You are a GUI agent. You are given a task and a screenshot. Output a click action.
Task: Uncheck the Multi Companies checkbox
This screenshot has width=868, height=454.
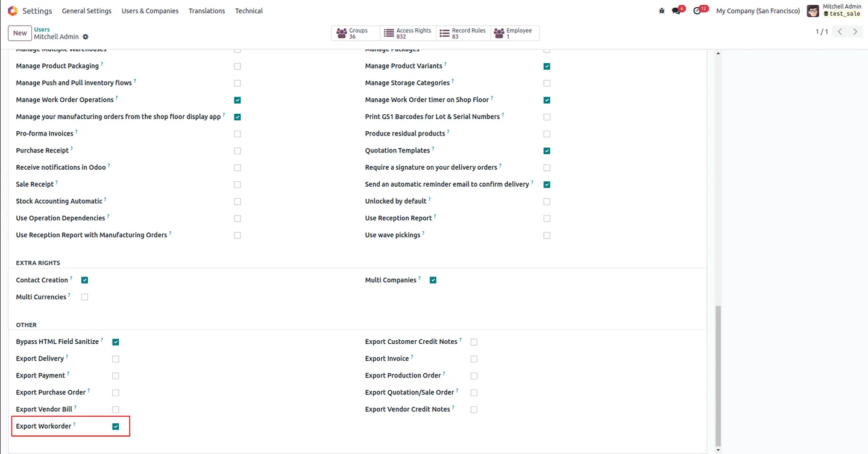click(433, 280)
